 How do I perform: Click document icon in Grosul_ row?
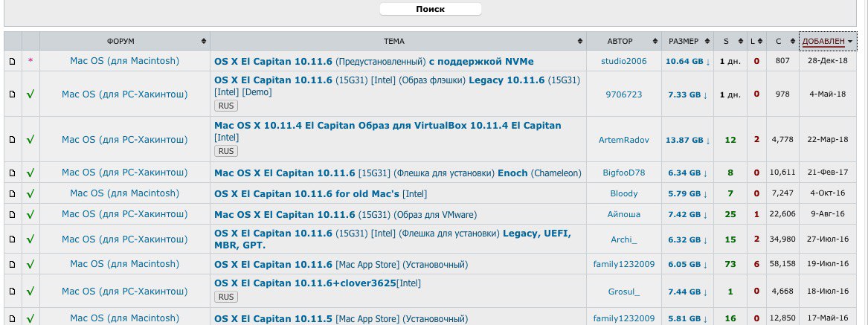[12, 291]
